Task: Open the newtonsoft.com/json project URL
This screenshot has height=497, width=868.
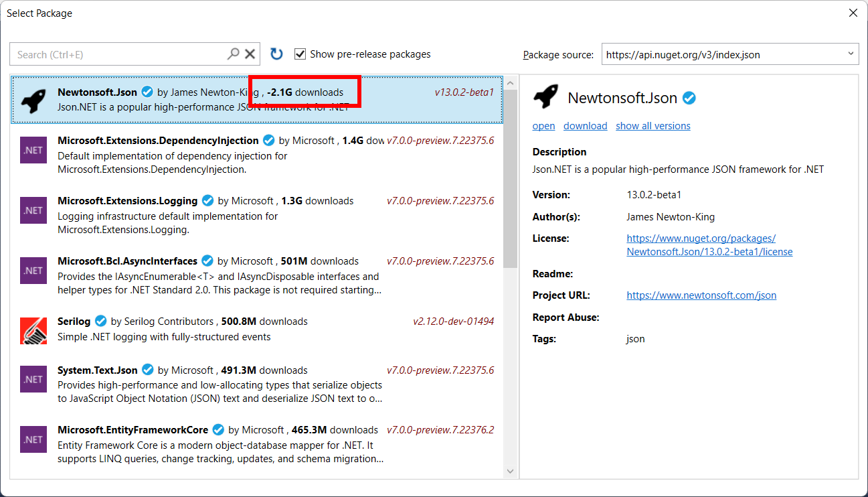Action: (x=701, y=295)
